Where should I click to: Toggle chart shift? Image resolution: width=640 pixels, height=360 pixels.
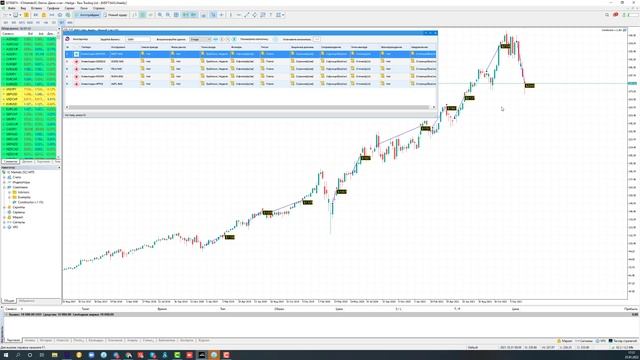click(x=193, y=15)
